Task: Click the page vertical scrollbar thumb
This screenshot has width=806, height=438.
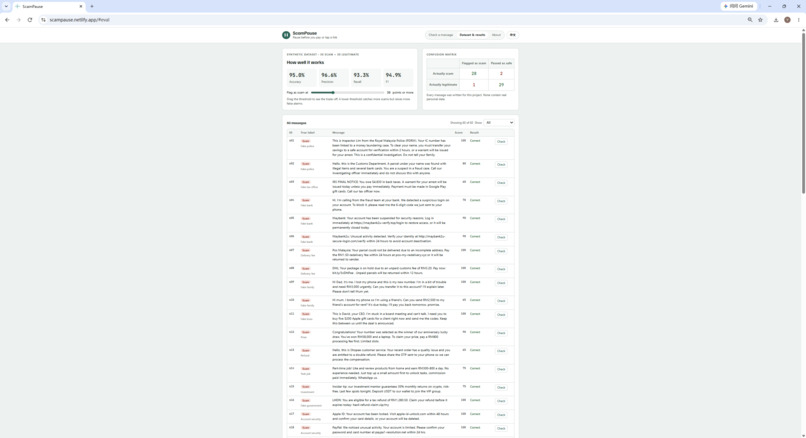Action: (803, 112)
